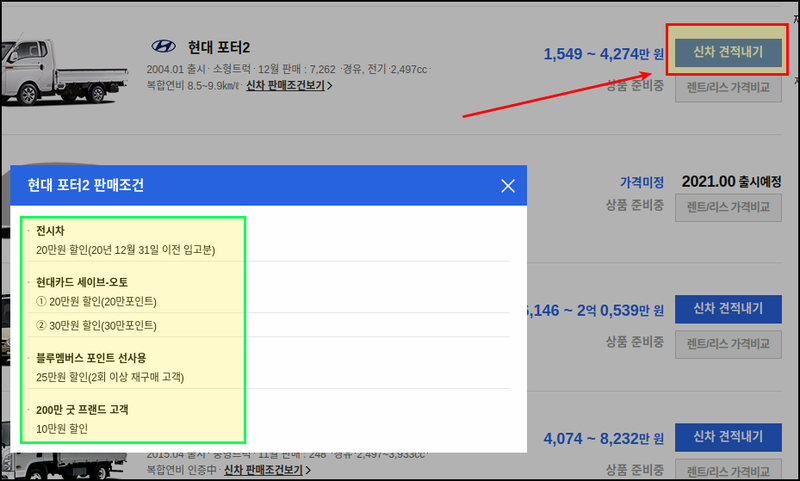This screenshot has height=481, width=800.
Task: Click 렌트/리스 가격비교 for 현대 포터2
Action: point(728,88)
